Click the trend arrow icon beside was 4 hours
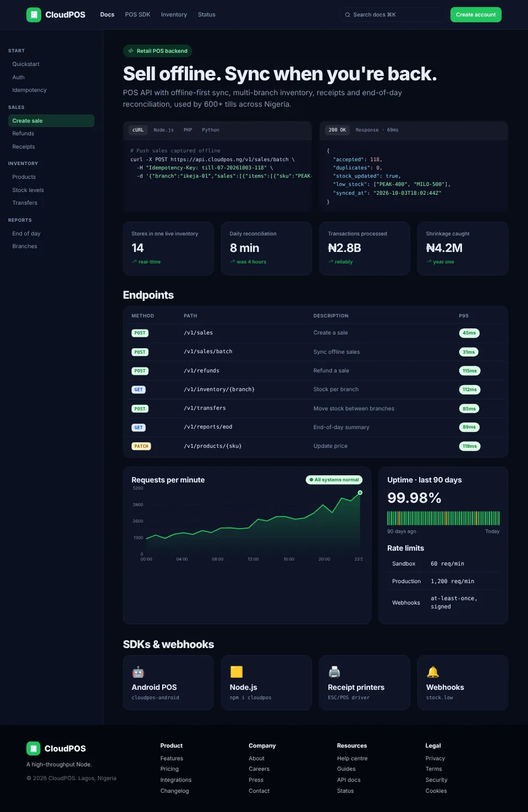The height and width of the screenshot is (812, 528). point(232,262)
